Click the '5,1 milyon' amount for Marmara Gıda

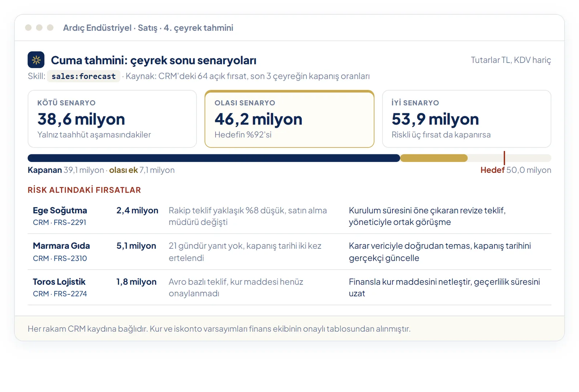[136, 246]
